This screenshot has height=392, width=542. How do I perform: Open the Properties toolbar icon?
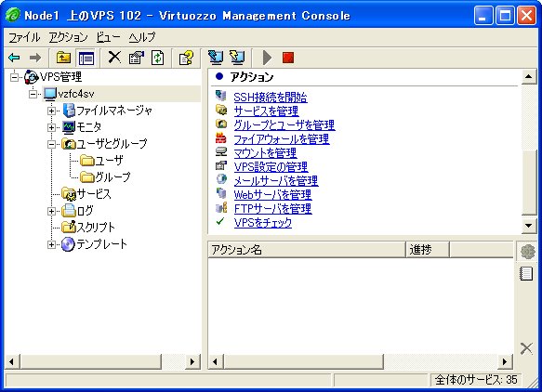point(136,58)
